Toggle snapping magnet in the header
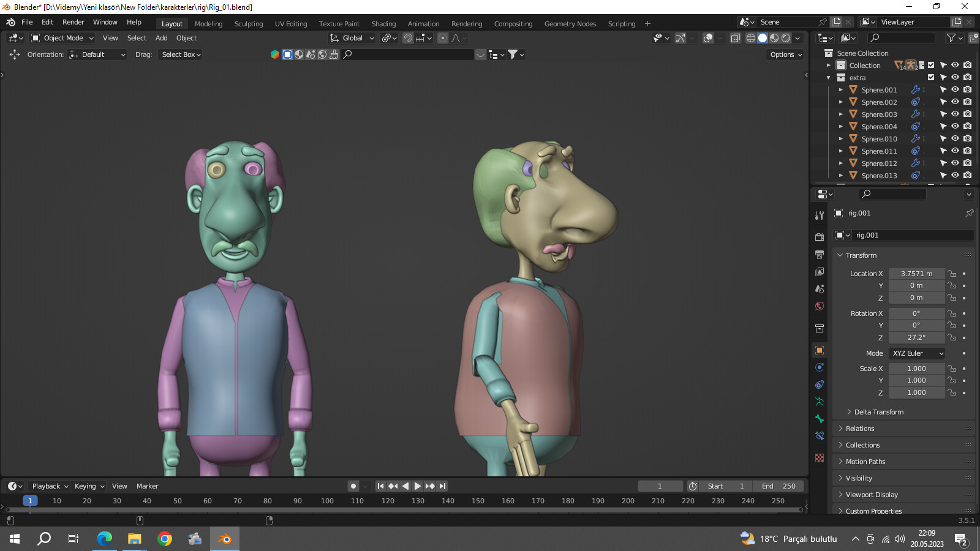 409,38
